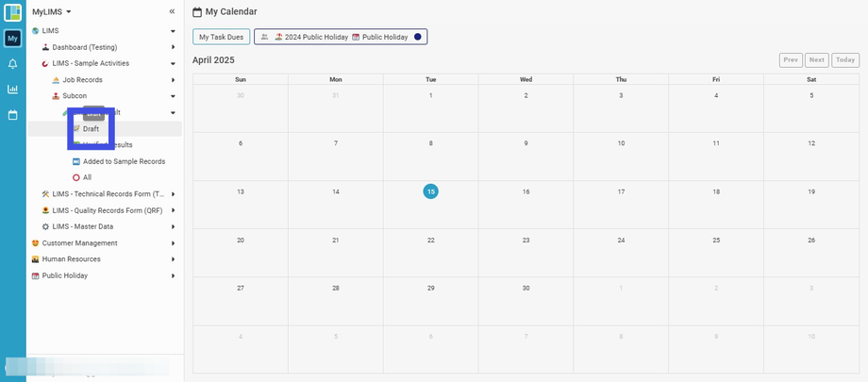Open Added to Sample Records item
This screenshot has height=382, width=868.
[x=124, y=161]
